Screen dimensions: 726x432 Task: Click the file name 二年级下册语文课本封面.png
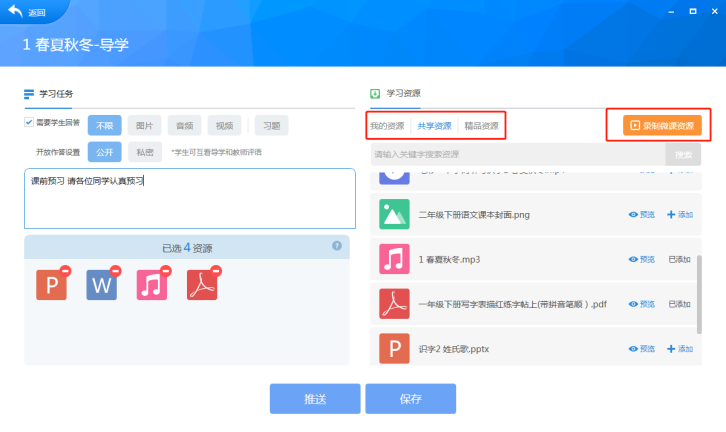coord(474,214)
